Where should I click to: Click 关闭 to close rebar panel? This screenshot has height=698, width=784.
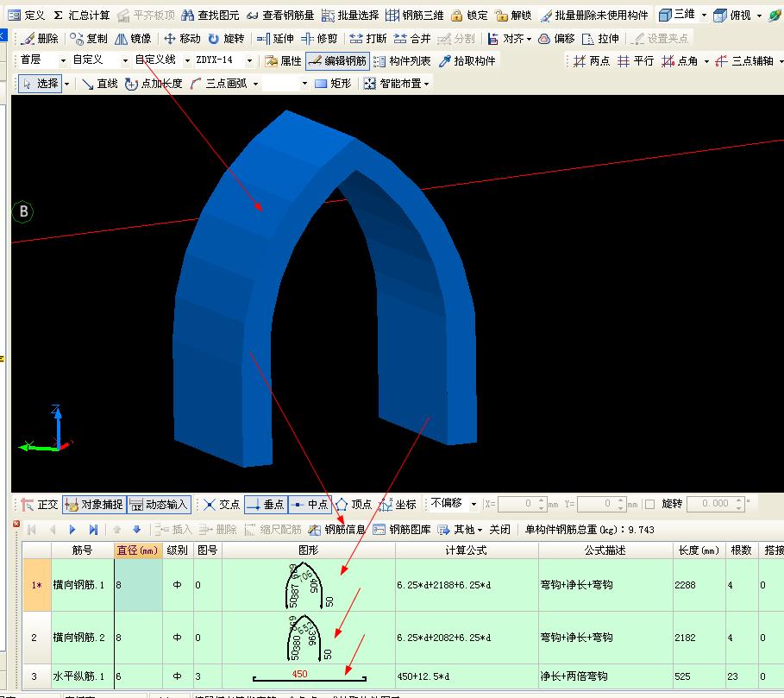click(x=499, y=529)
